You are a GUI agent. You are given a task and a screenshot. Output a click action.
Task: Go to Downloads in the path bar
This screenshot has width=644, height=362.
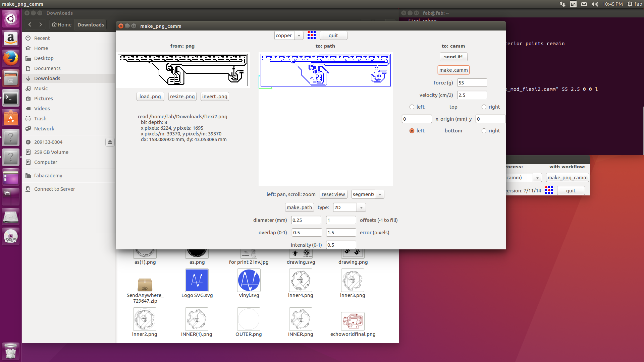coord(91,25)
